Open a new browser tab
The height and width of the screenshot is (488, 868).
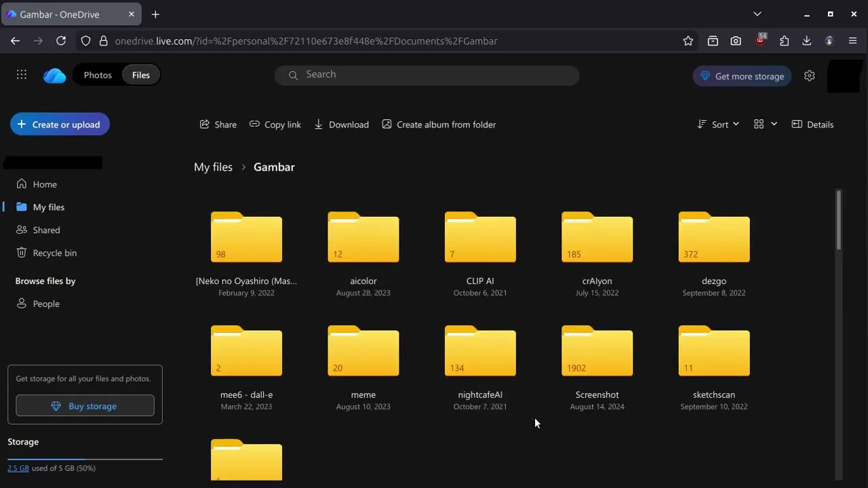tap(155, 14)
